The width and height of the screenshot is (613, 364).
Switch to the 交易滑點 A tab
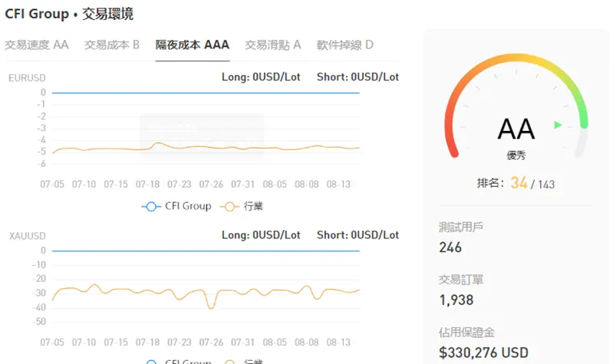tap(273, 45)
